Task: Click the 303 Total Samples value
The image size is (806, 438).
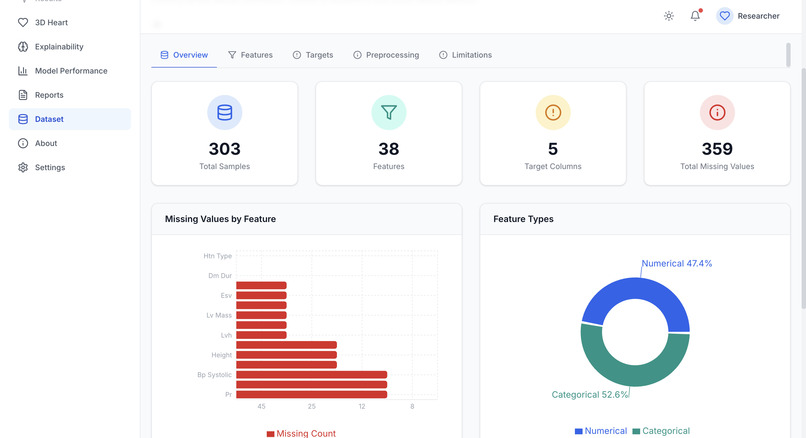Action: point(225,149)
